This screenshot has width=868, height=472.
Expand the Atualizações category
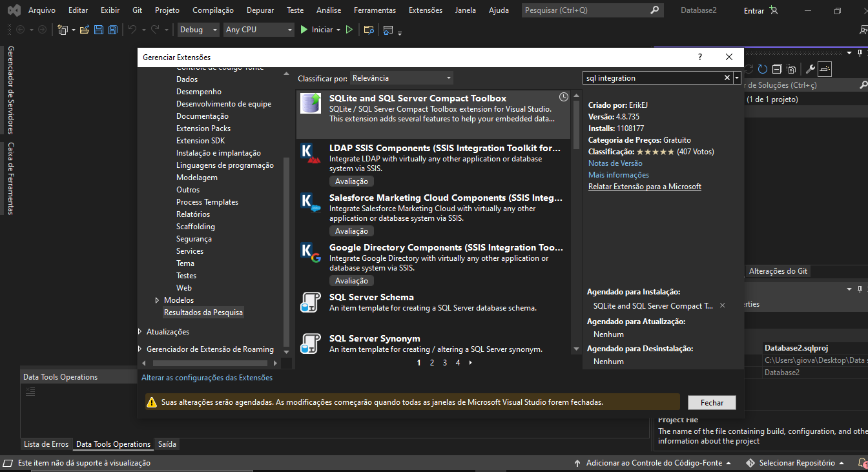141,332
